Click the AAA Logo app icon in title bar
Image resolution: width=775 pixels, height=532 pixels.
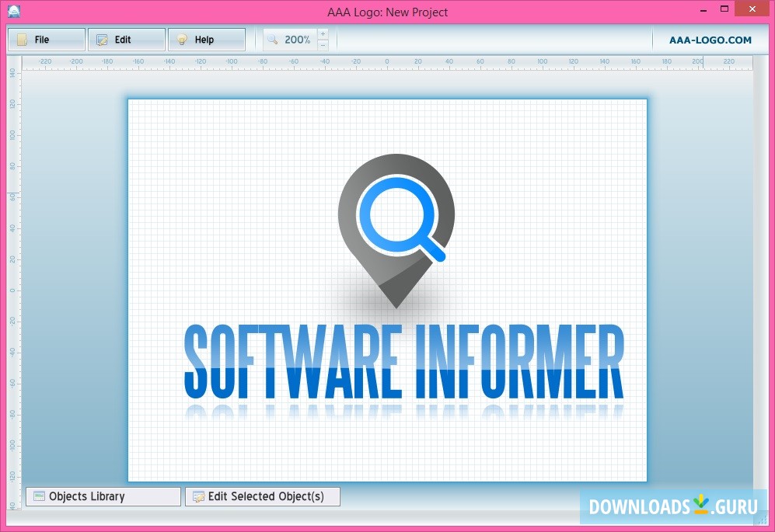[13, 11]
